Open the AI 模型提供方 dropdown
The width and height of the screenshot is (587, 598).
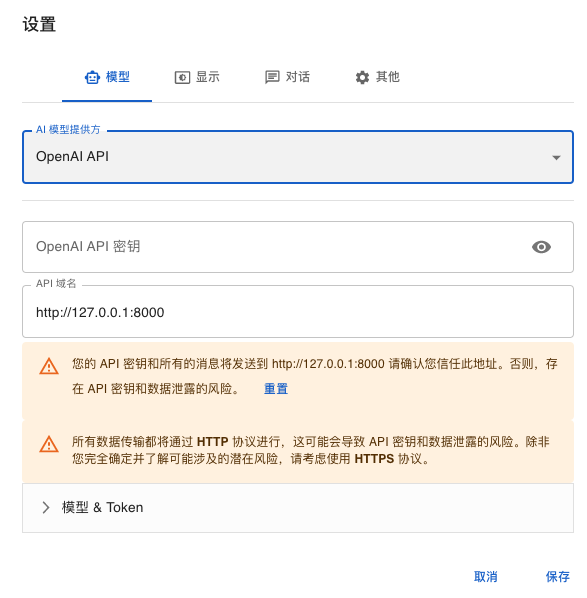[x=298, y=157]
